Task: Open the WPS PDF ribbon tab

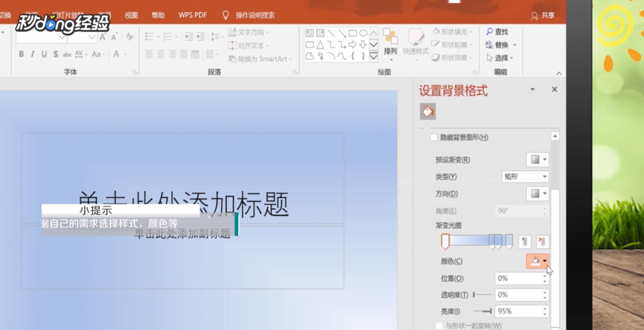Action: tap(192, 15)
